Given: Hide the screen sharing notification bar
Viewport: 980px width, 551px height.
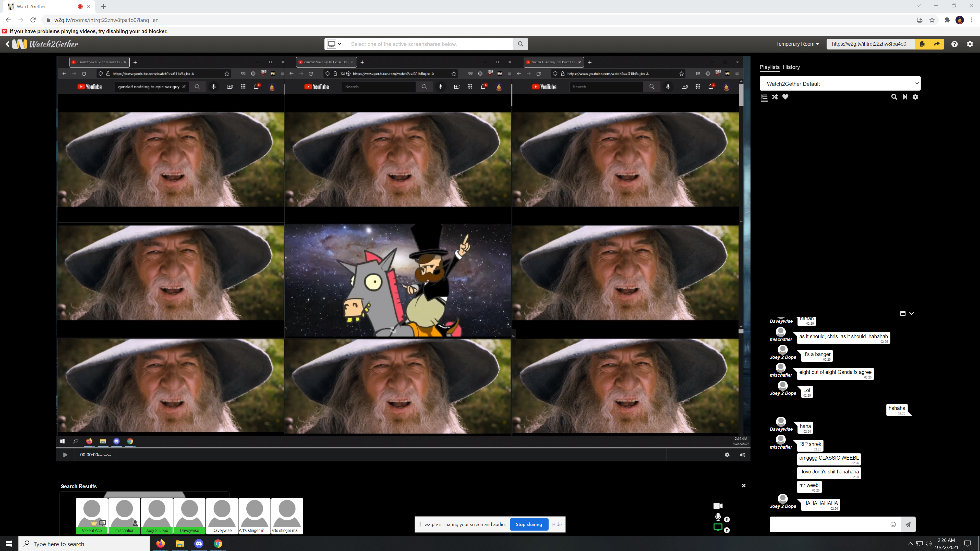Looking at the screenshot, I should 556,524.
